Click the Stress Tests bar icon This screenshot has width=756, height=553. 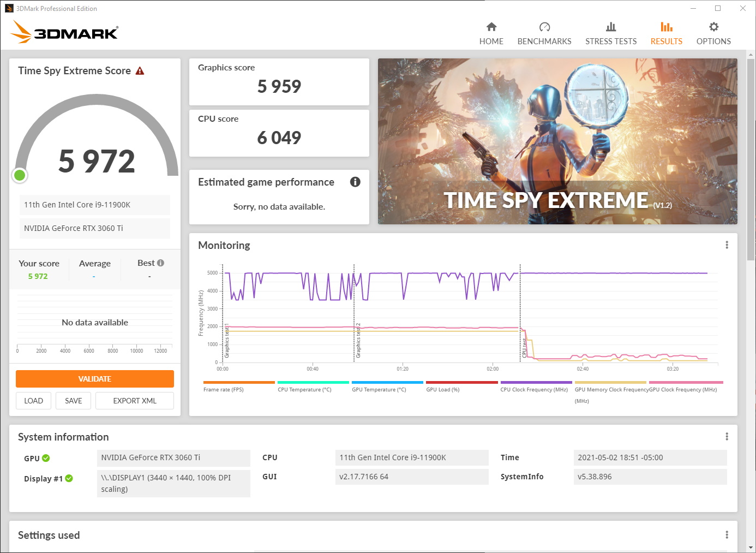tap(611, 27)
